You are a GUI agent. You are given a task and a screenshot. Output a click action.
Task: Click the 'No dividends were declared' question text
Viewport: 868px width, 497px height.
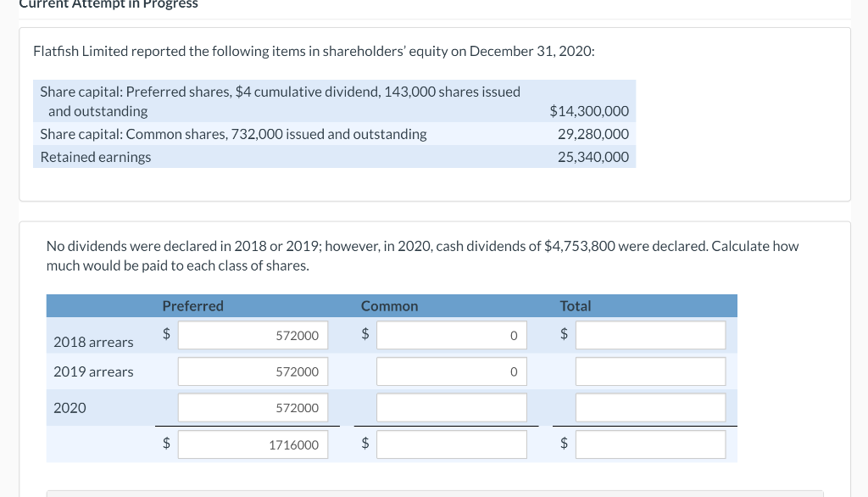tap(422, 255)
